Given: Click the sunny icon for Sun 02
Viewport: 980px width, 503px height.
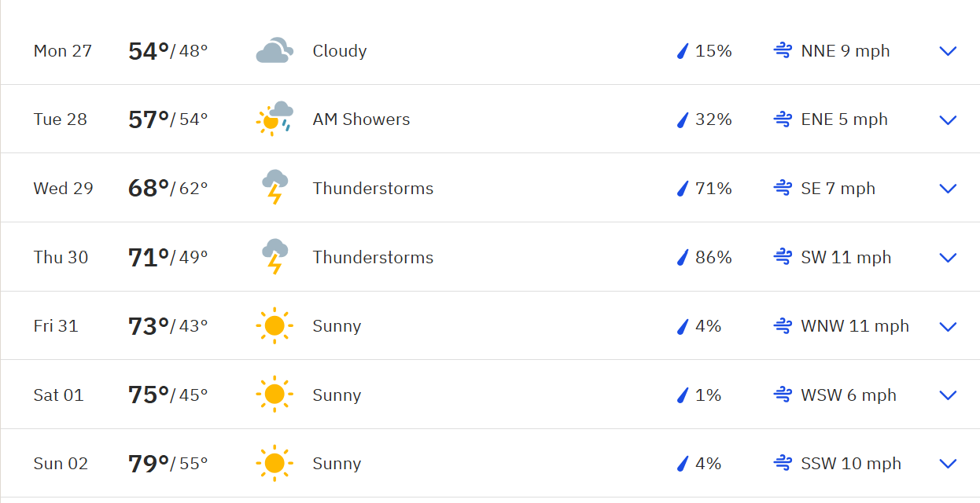Looking at the screenshot, I should click(x=274, y=463).
